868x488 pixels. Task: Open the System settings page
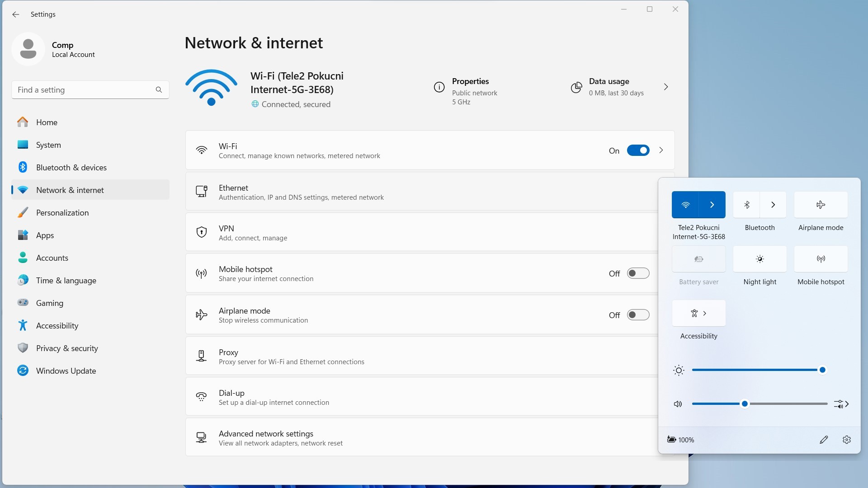pos(90,145)
